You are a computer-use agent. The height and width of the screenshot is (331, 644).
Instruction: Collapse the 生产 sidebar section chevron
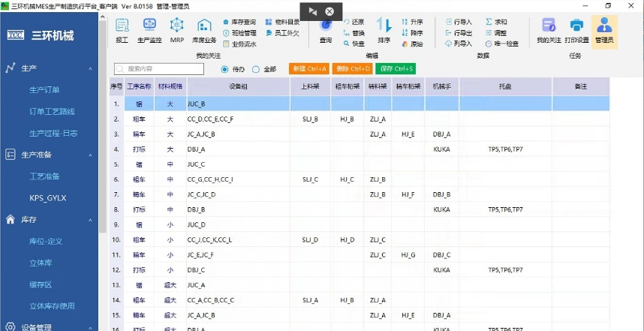point(90,68)
